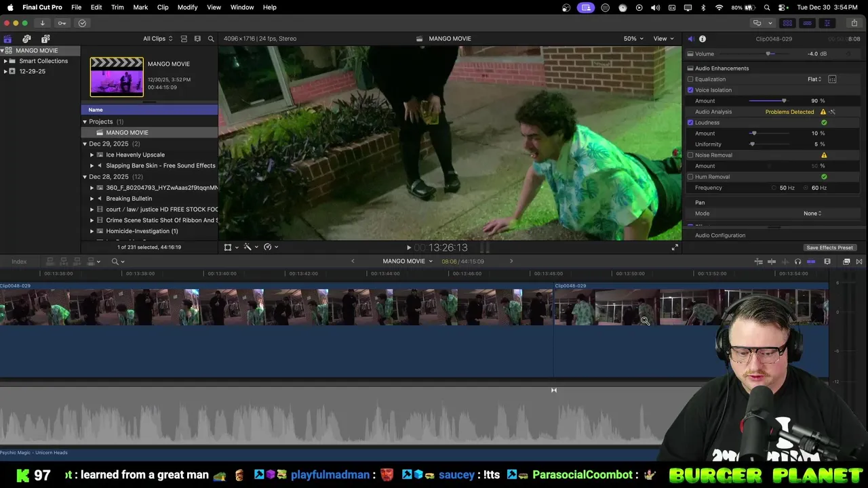Open macOS Control Center icon
This screenshot has width=868, height=488.
[x=783, y=7]
